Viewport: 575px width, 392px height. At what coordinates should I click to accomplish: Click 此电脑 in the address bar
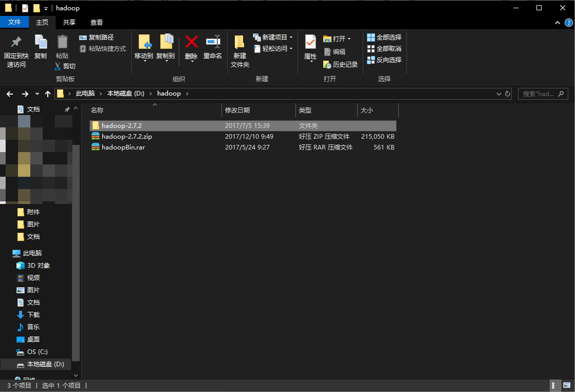[x=85, y=94]
